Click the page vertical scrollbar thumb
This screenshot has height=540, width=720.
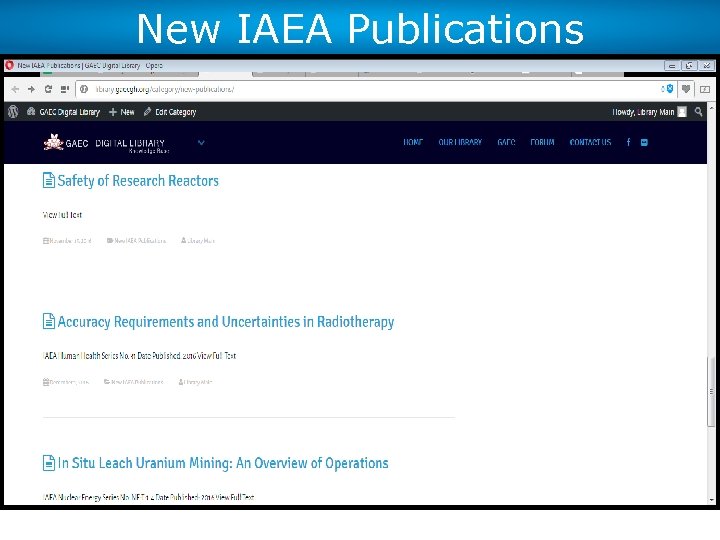[x=711, y=392]
